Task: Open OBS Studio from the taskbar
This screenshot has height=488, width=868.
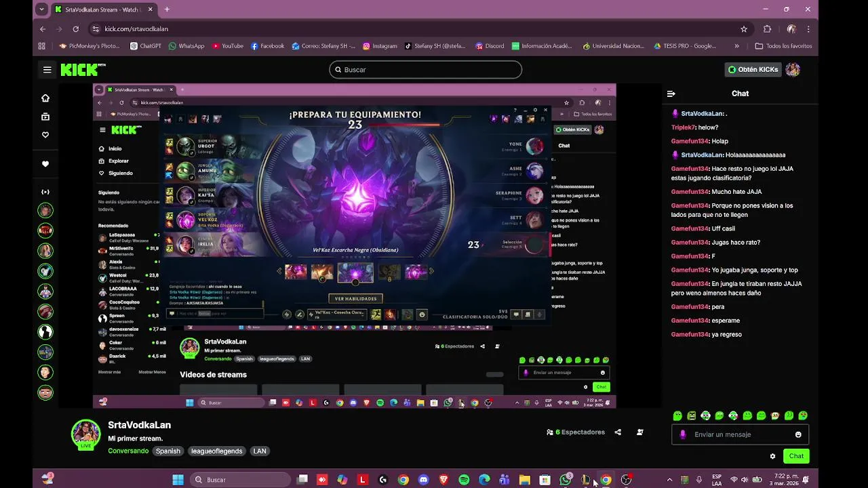Action: [627, 480]
